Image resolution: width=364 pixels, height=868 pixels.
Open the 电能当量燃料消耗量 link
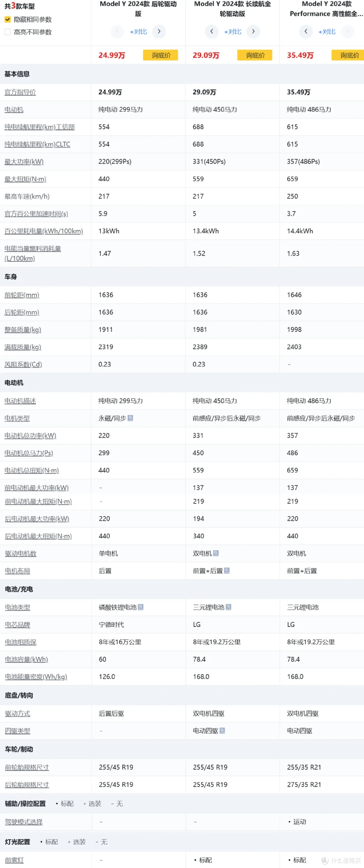33,253
